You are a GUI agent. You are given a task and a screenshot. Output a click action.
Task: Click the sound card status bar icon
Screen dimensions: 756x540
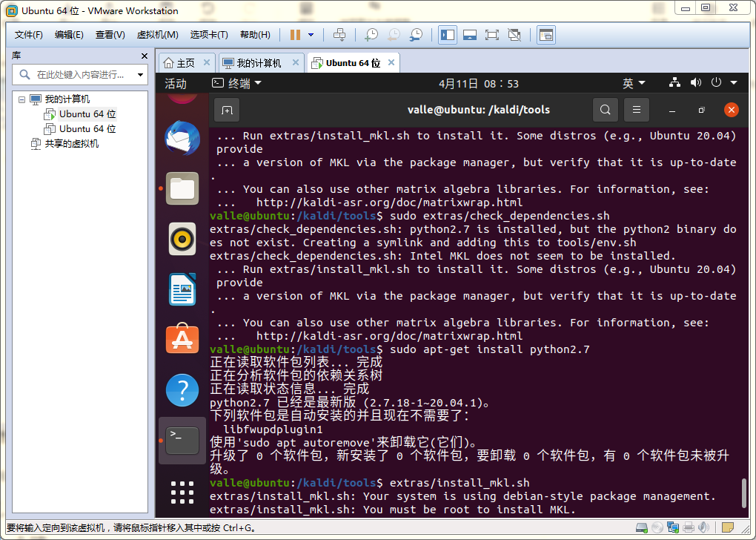coord(703,528)
